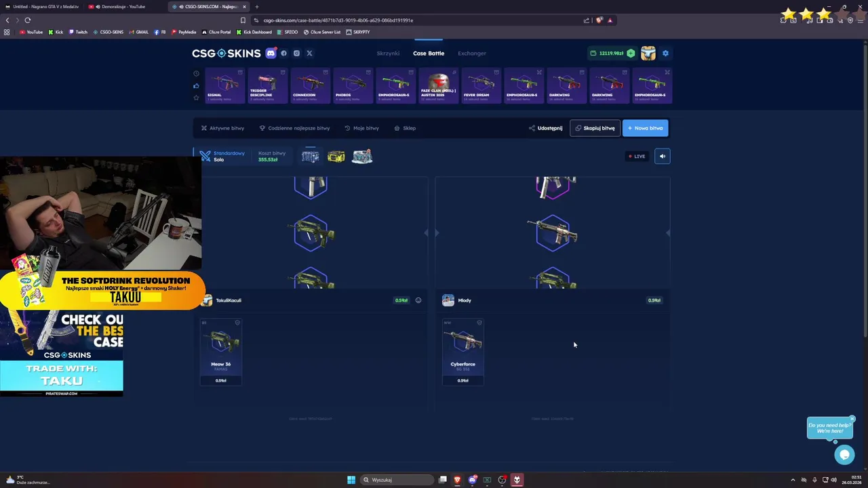The image size is (868, 488).
Task: Open the GMAIL bookmark
Action: click(x=138, y=32)
